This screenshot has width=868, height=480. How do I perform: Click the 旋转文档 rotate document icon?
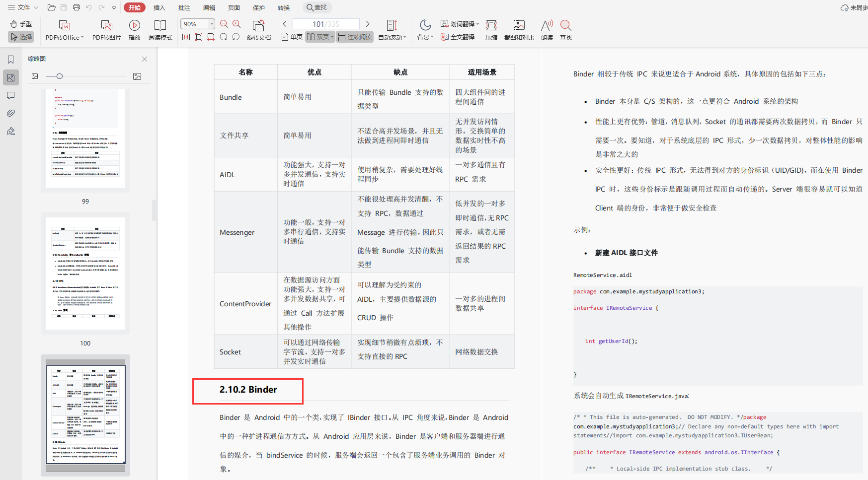tap(258, 25)
